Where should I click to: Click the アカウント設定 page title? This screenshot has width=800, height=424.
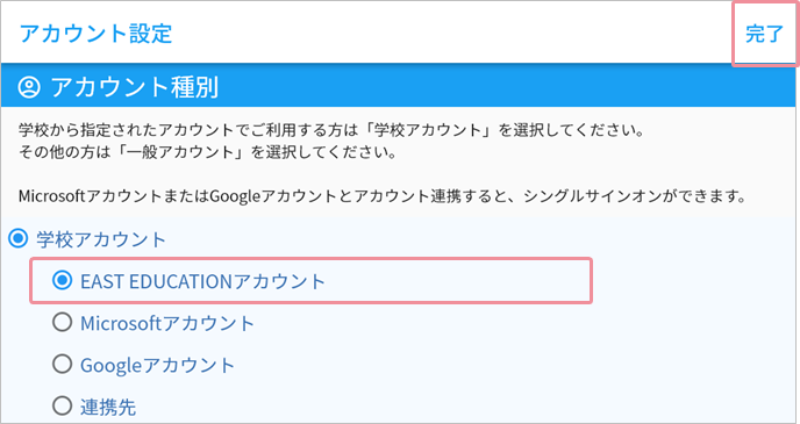pyautogui.click(x=96, y=34)
